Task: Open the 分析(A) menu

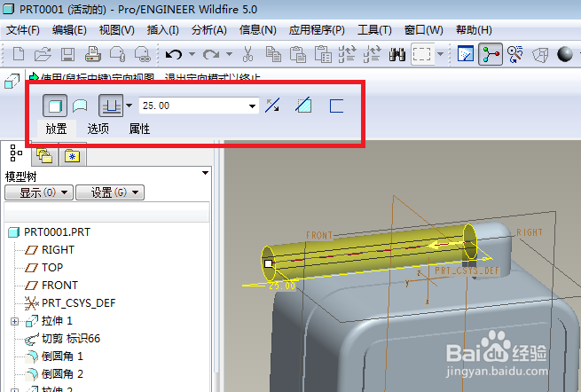Action: tap(209, 30)
